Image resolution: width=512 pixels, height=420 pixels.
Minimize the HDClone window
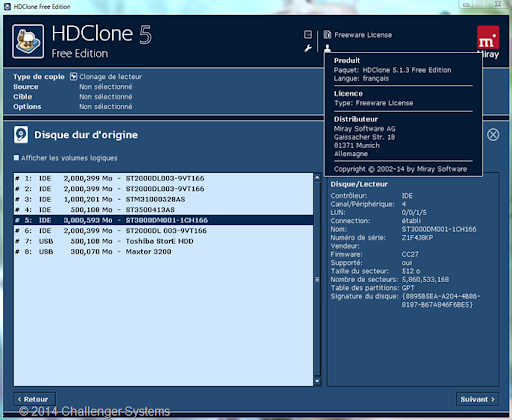466,4
